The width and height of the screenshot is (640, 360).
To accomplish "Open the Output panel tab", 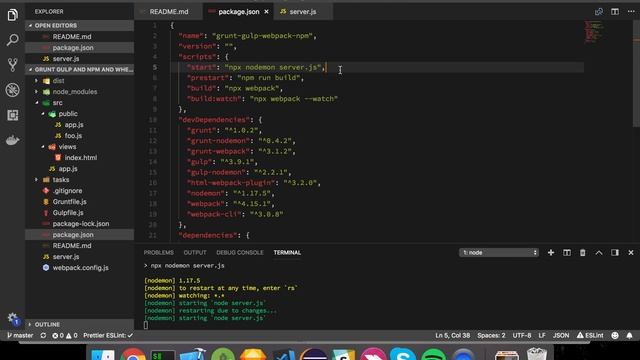I will coord(195,253).
